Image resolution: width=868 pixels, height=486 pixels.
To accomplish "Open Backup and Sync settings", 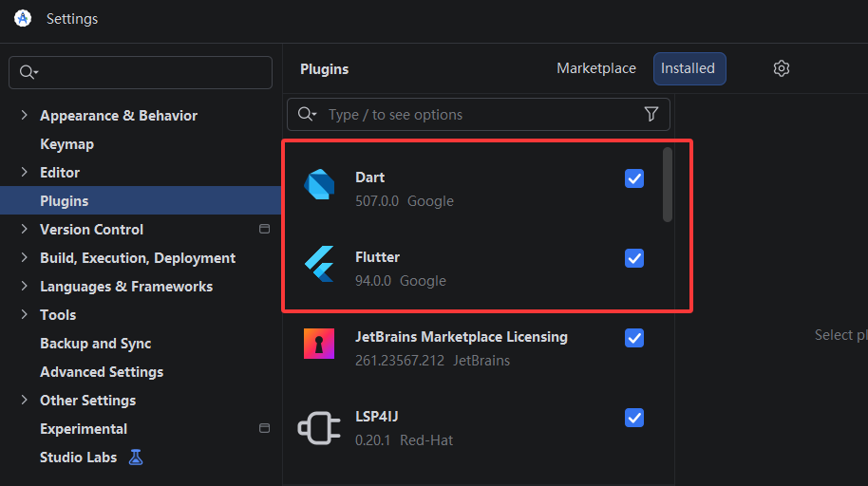I will click(95, 344).
